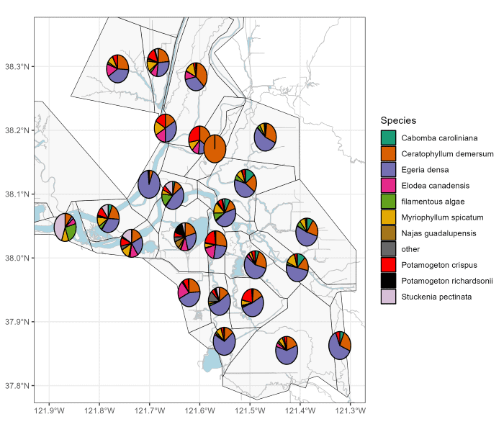Select the easternmost pie chart at the bottom right

340,346
